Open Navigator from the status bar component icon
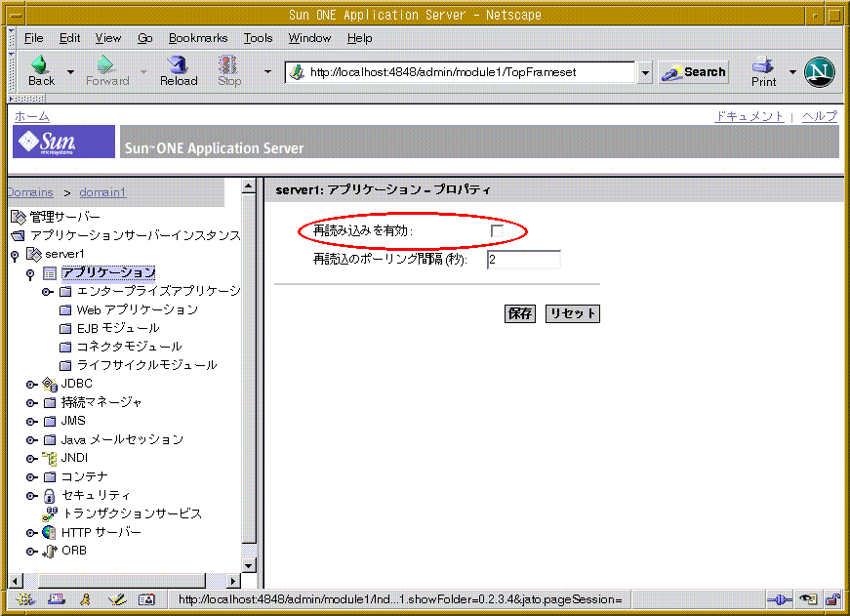The width and height of the screenshot is (850, 616). pos(25,599)
